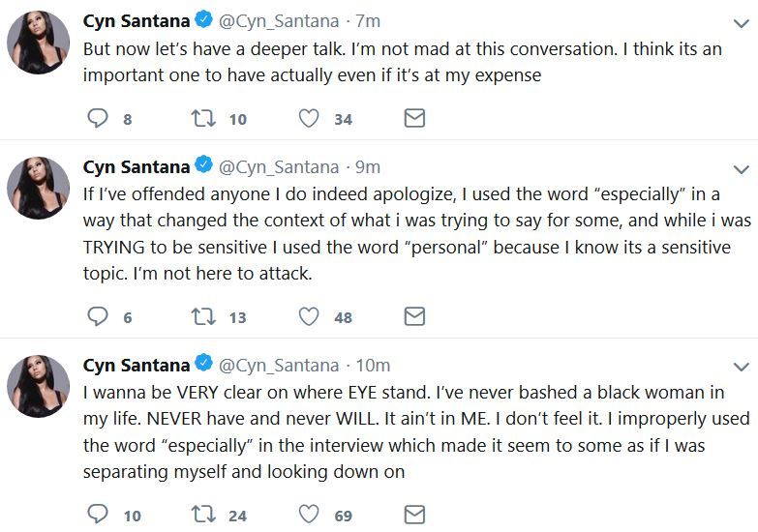Send the 7m tweet via direct message

point(414,118)
